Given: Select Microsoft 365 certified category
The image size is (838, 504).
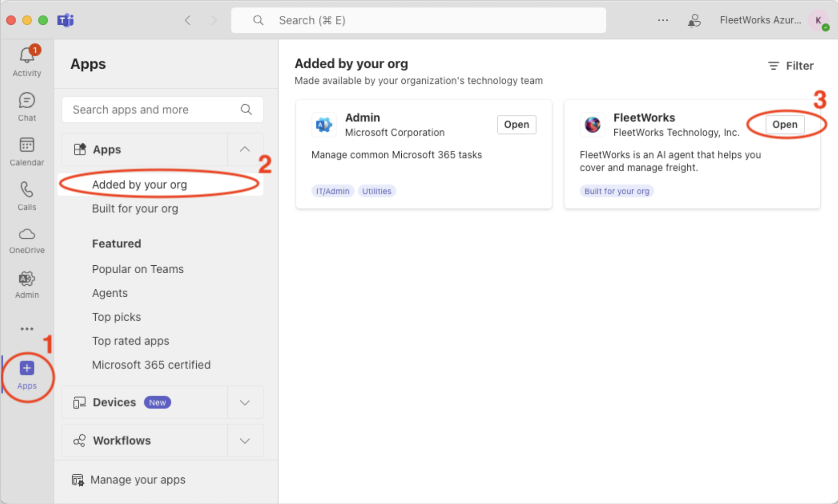Looking at the screenshot, I should 151,364.
